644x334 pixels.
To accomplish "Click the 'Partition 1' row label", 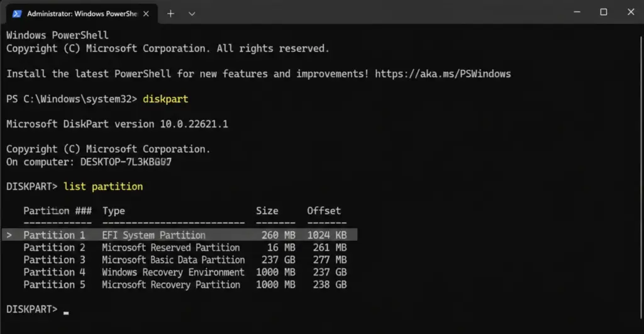I will pyautogui.click(x=54, y=235).
